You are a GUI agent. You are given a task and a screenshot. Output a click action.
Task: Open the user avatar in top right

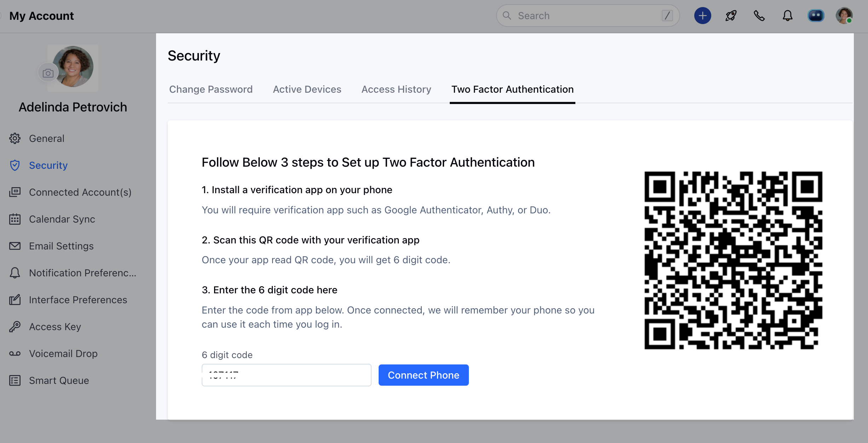coord(844,16)
